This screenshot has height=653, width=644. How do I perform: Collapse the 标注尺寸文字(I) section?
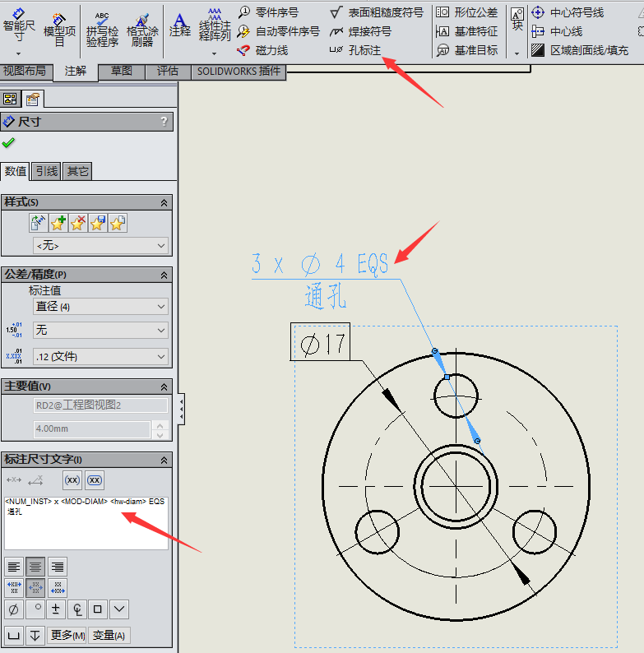pos(164,460)
